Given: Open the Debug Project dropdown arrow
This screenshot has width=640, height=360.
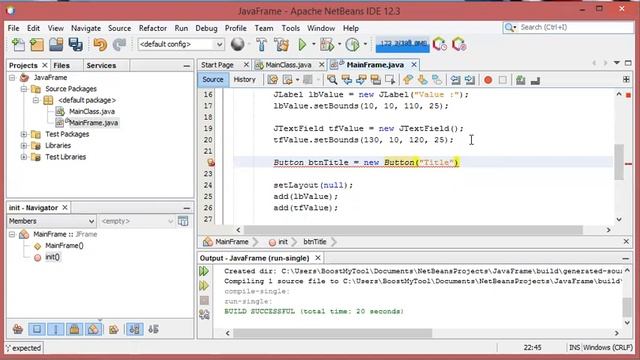Looking at the screenshot, I should pos(339,44).
